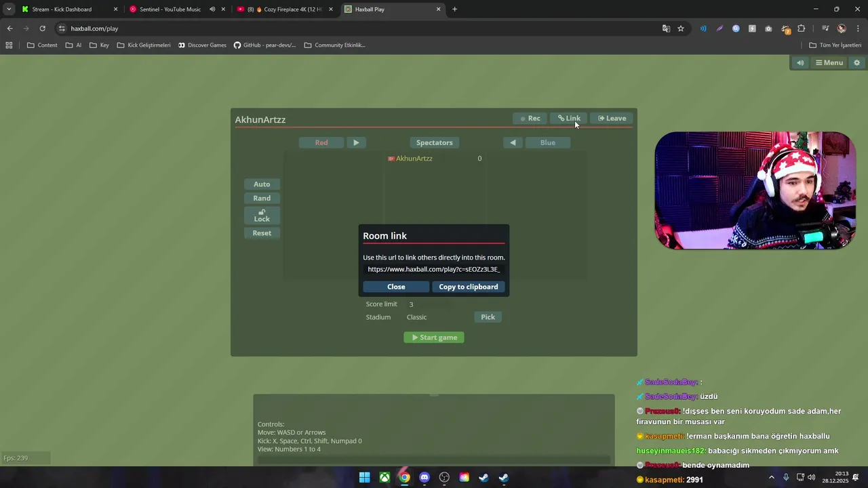Open Discord from the taskbar
868x488 pixels.
click(425, 477)
